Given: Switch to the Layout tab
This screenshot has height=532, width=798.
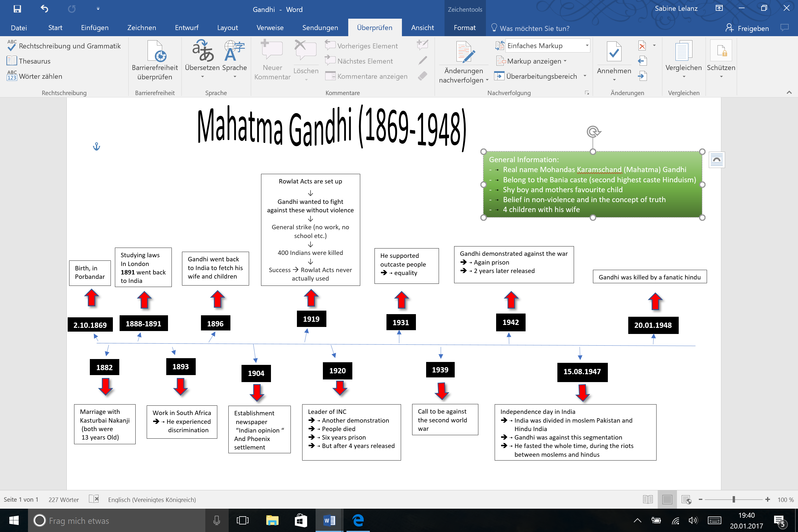Looking at the screenshot, I should [x=227, y=28].
